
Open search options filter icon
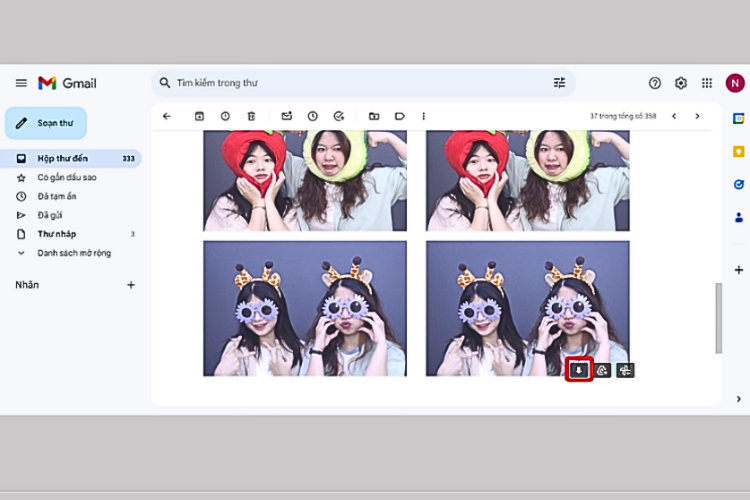pos(559,83)
